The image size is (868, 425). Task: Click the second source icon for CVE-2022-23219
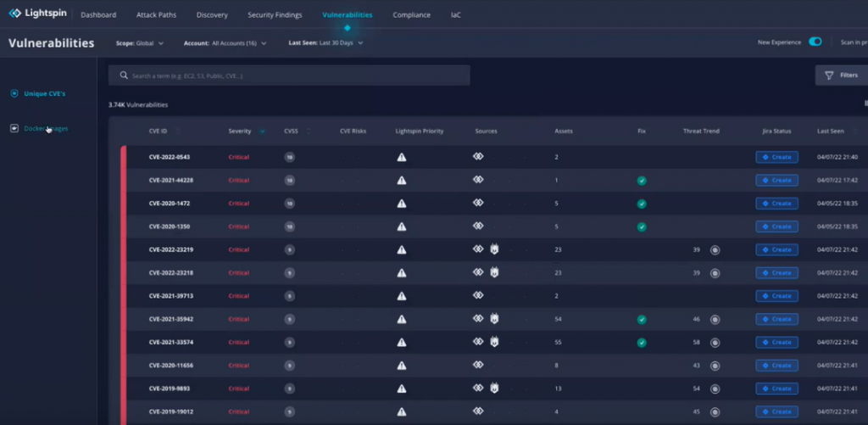(494, 249)
